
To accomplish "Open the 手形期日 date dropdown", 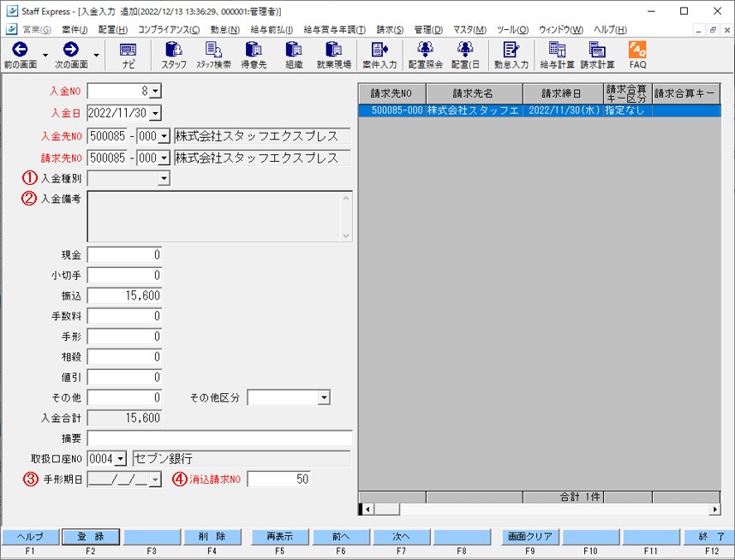I will (x=155, y=480).
